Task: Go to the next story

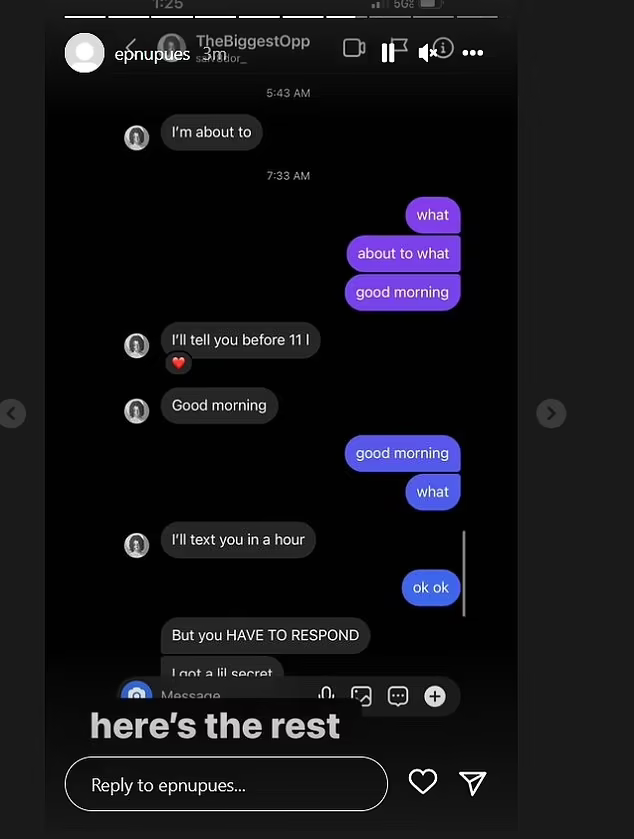Action: (551, 413)
